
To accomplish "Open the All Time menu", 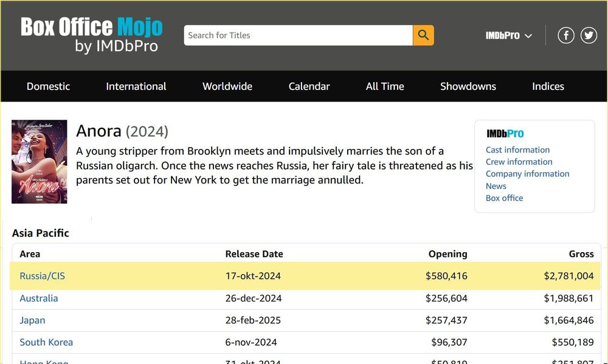I will (x=385, y=86).
